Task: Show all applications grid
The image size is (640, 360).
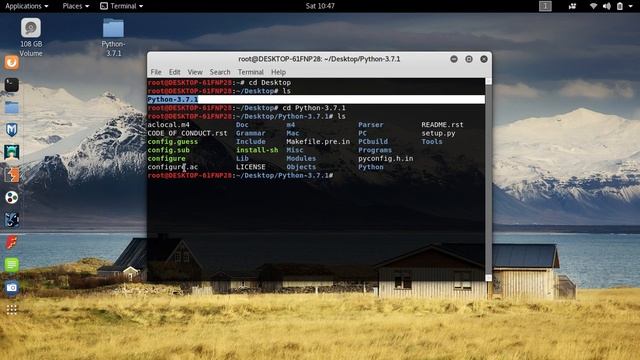Action: [11, 310]
